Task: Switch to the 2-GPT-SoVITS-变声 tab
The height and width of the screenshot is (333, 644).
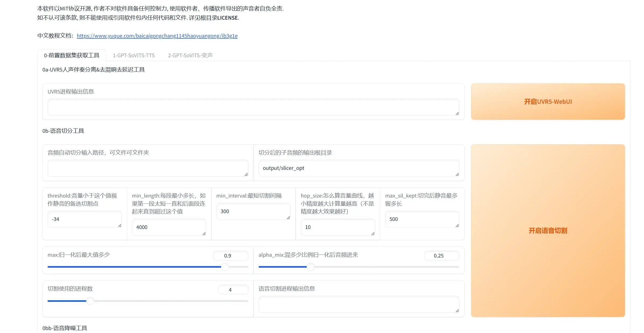Action: [x=190, y=55]
